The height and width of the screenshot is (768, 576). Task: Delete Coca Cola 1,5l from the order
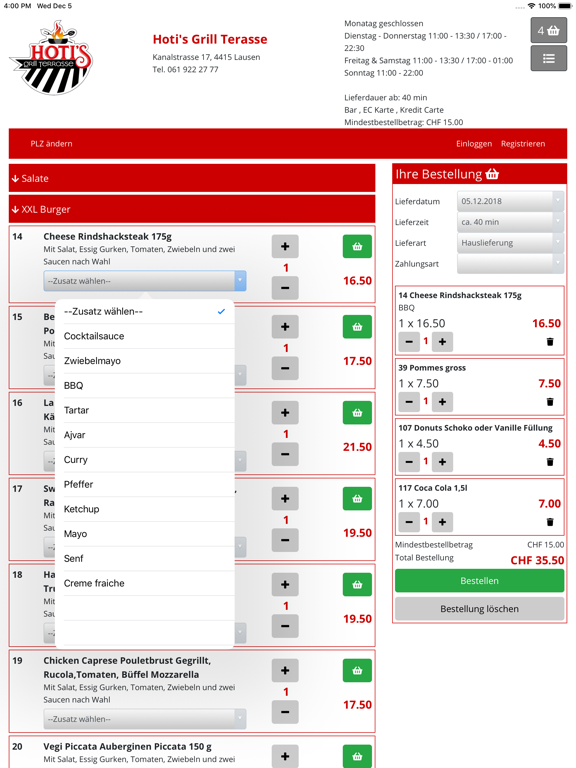click(550, 522)
